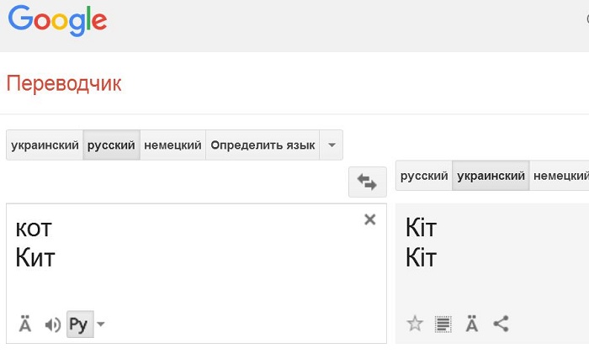Open input tools dropdown next to Ру
Viewport: 589px width, 364px height.
100,324
